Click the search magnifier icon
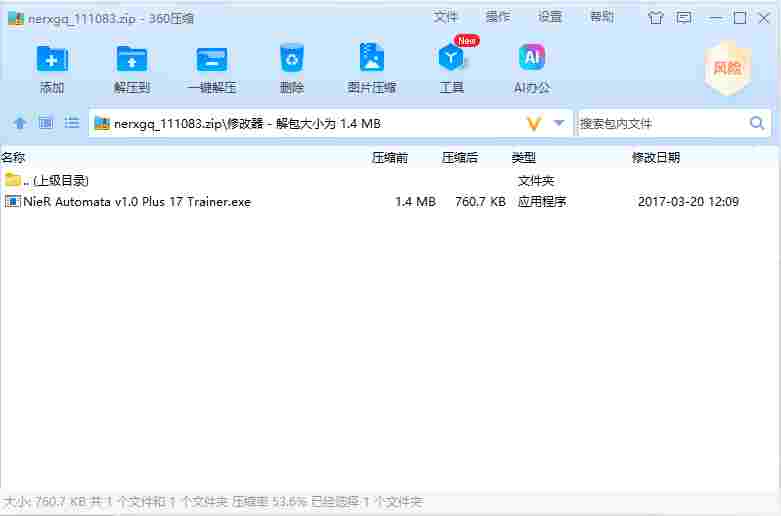Screen dimensions: 781x516 tap(757, 123)
